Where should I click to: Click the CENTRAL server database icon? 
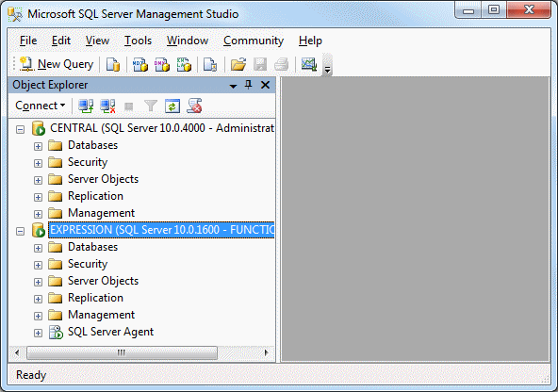coord(39,128)
